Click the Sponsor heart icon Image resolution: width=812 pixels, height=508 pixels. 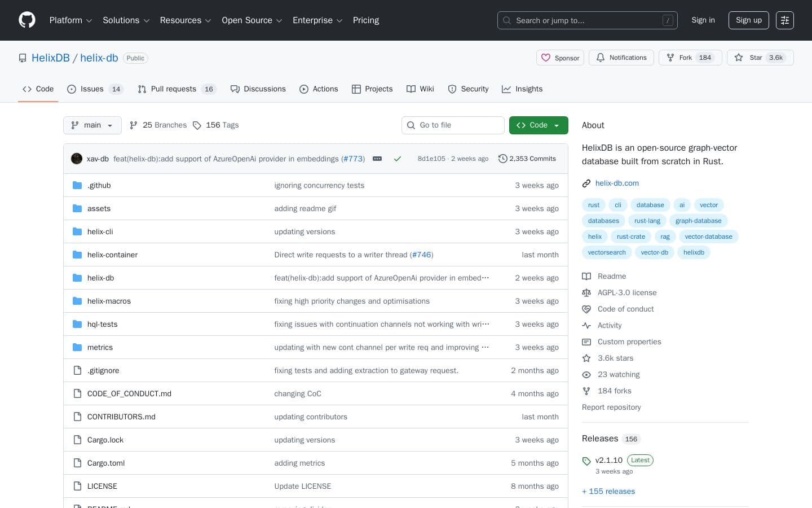(x=546, y=58)
